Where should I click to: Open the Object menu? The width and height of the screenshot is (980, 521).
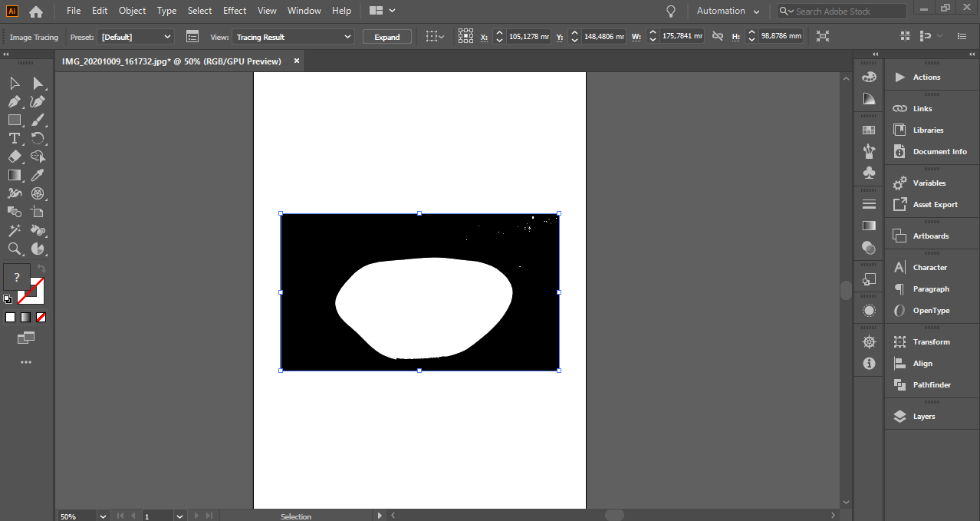click(x=132, y=11)
